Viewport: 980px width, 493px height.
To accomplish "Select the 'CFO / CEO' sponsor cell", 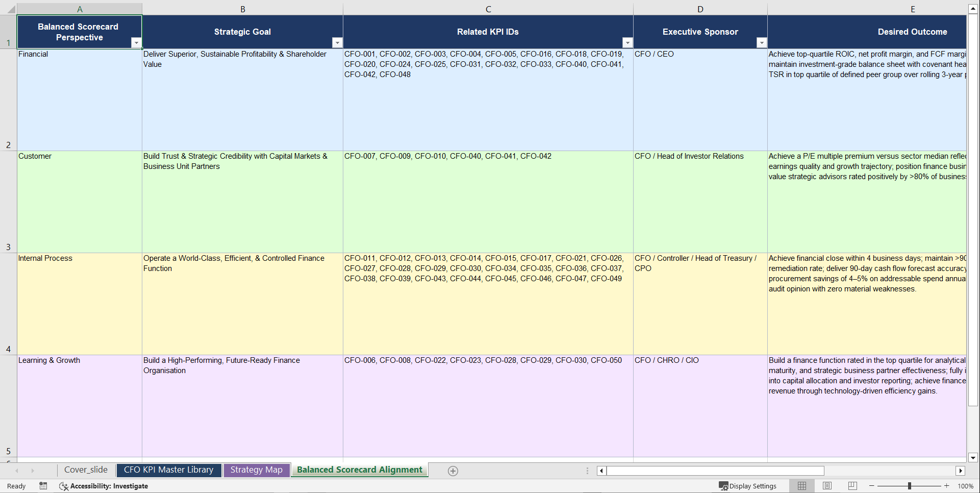I will coord(700,100).
